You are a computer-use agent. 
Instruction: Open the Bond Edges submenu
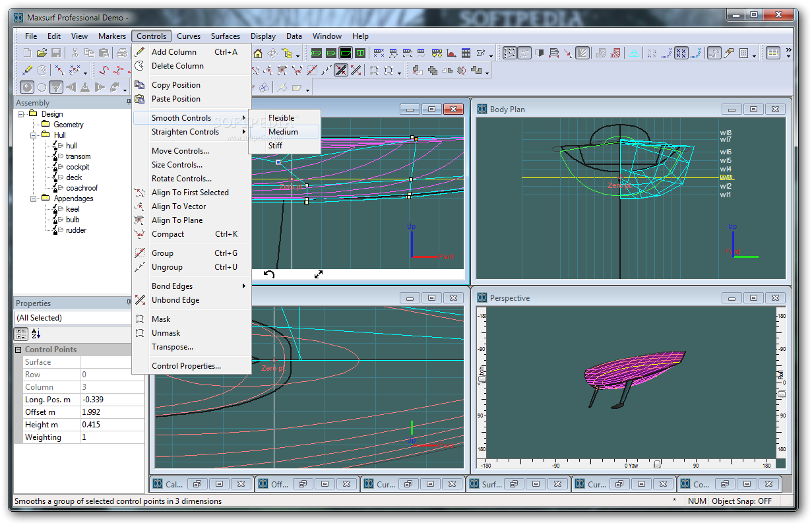click(191, 286)
